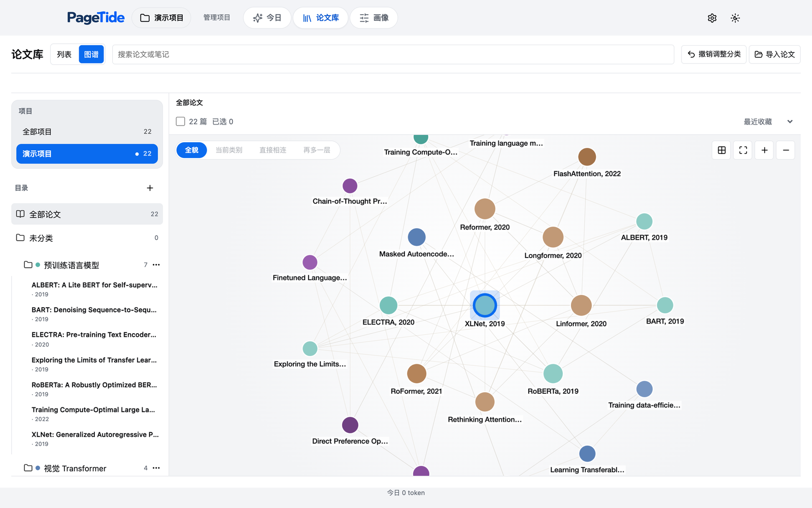Image resolution: width=812 pixels, height=508 pixels.
Task: Select the 再多一层 graph scope option
Action: coord(317,150)
